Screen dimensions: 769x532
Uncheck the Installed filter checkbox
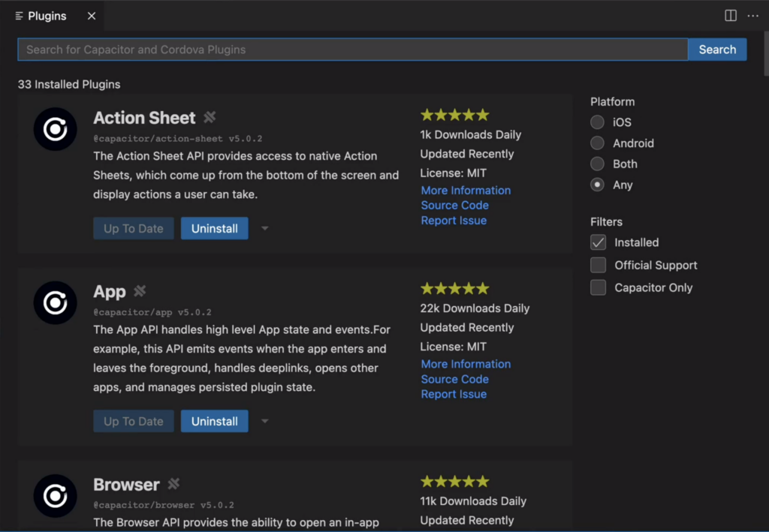coord(598,242)
